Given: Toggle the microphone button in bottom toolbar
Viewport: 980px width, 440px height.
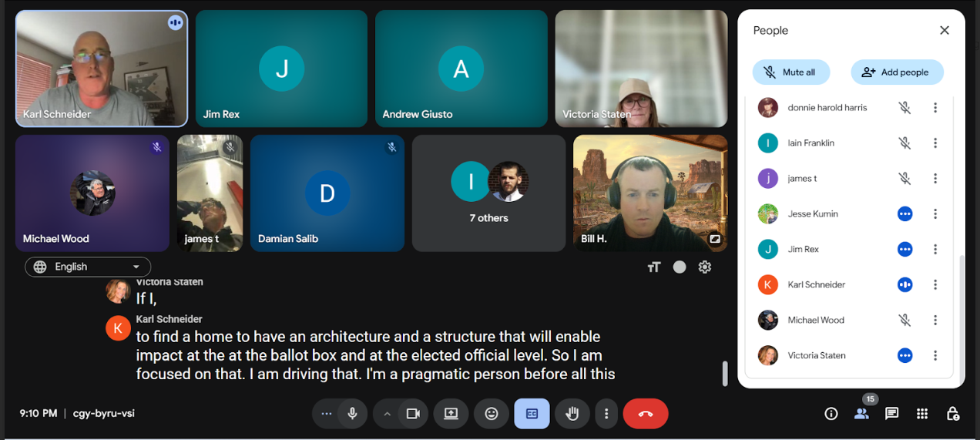Looking at the screenshot, I should 352,414.
